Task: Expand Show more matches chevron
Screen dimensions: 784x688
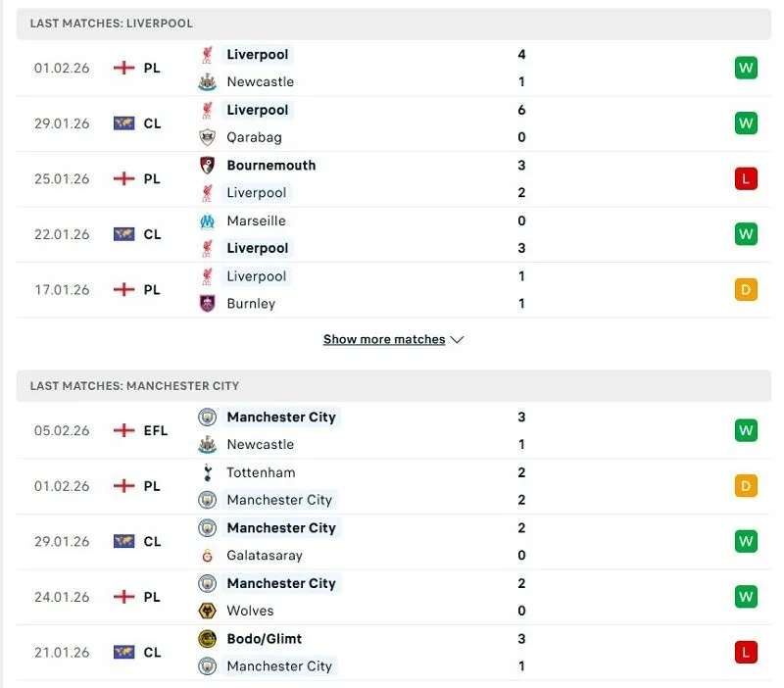Action: click(457, 340)
